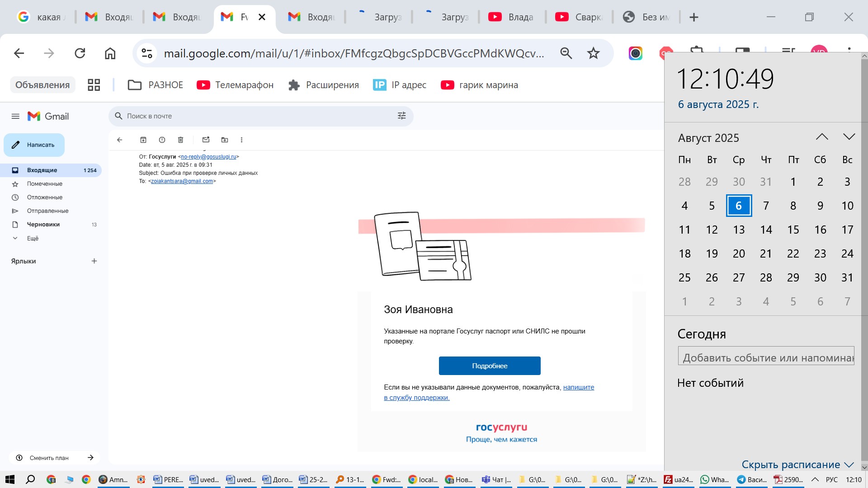Close the active Gmail Fw tab
This screenshot has width=868, height=488.
pos(262,17)
